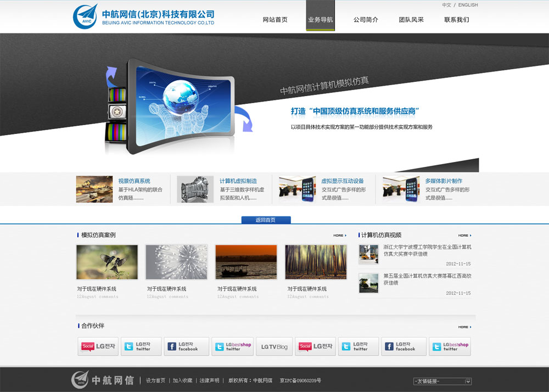Open the 公司简介 menu item
This screenshot has height=392, width=549.
coord(366,19)
